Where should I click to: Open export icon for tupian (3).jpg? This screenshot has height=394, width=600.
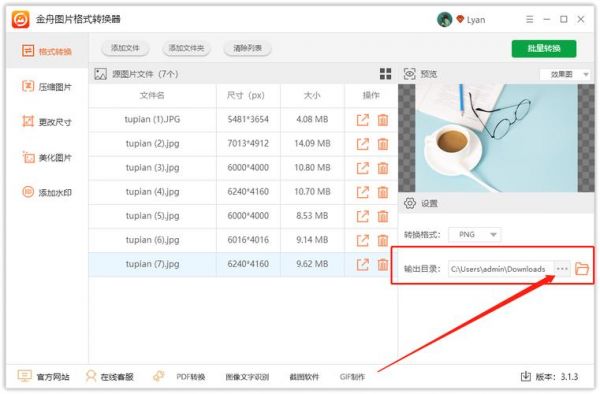362,168
